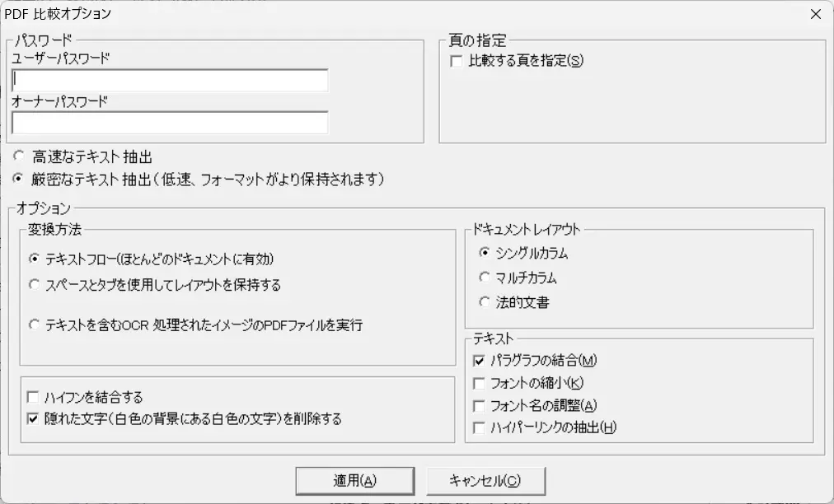Click the オーナーパスワード input field
Screen dimensions: 834x504
pyautogui.click(x=170, y=123)
